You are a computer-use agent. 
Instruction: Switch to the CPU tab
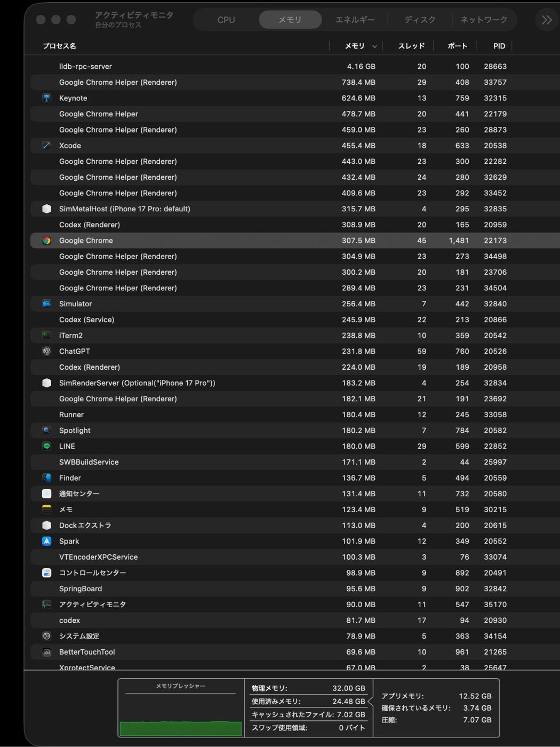coord(226,20)
